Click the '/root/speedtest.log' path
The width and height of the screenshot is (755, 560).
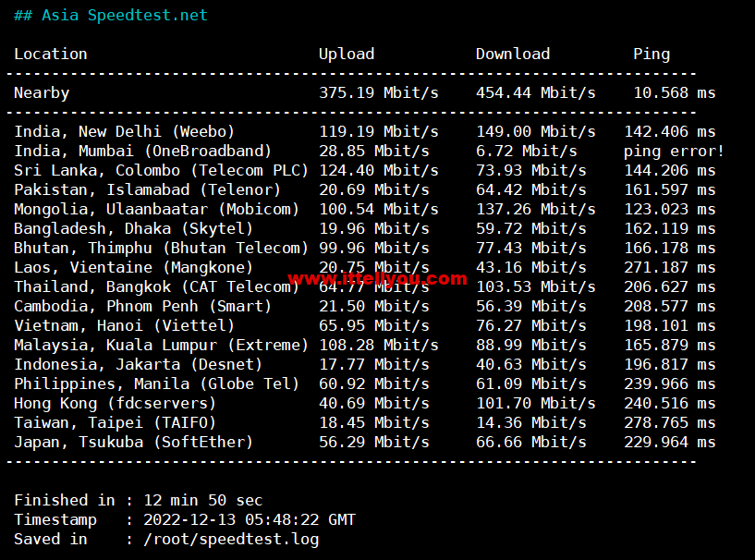coord(231,540)
